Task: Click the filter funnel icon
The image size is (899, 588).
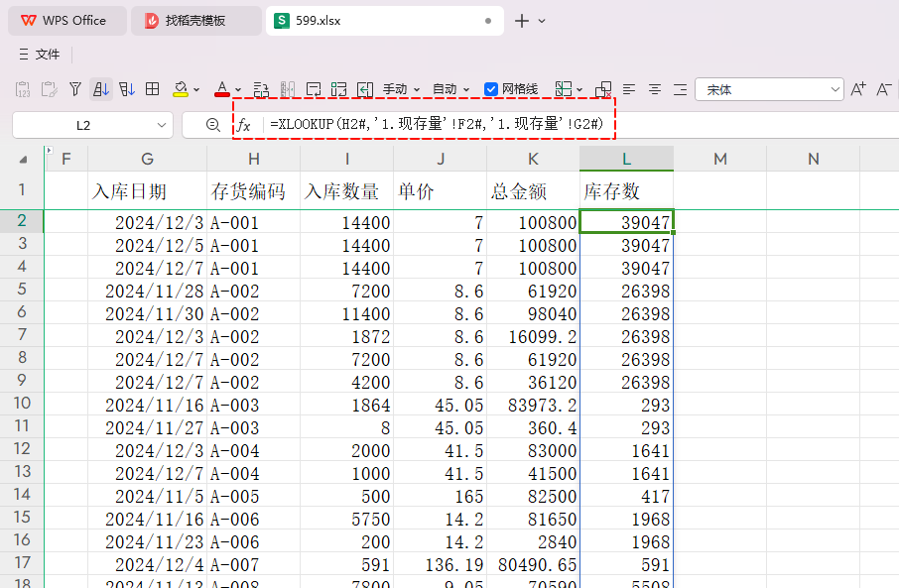Action: tap(75, 89)
